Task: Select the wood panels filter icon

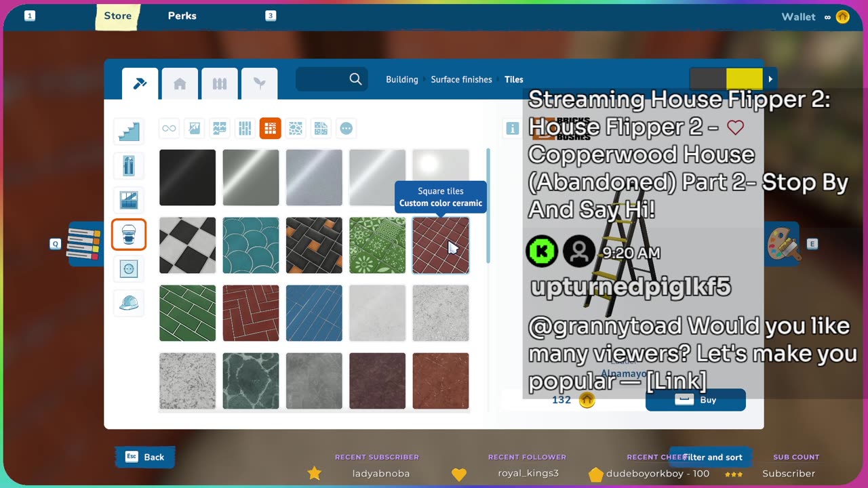Action: [x=245, y=128]
